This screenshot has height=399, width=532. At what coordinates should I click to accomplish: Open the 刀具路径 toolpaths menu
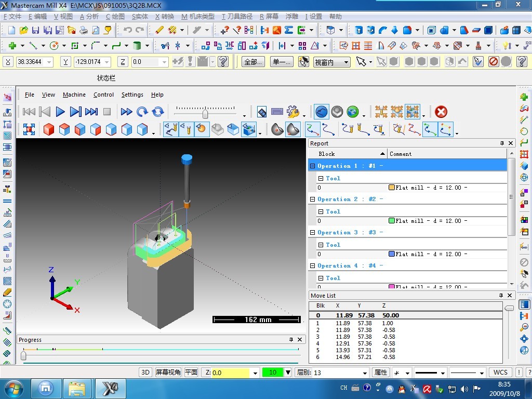coord(237,16)
